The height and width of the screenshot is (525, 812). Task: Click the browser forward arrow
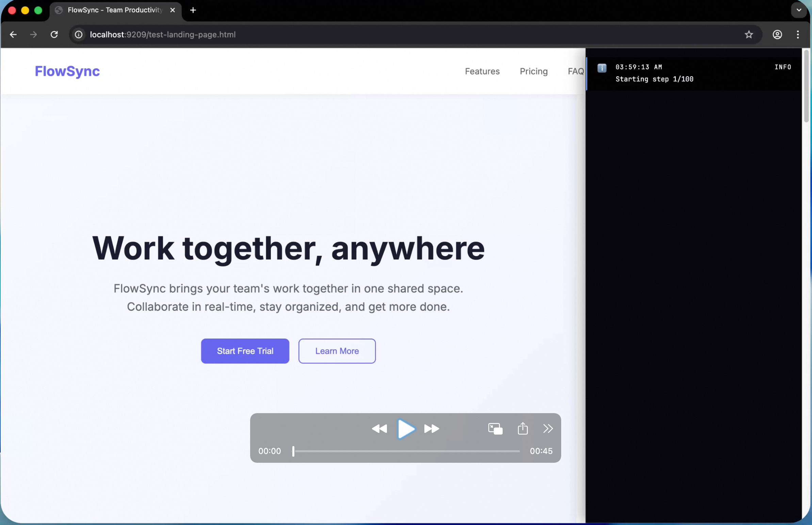click(x=33, y=34)
